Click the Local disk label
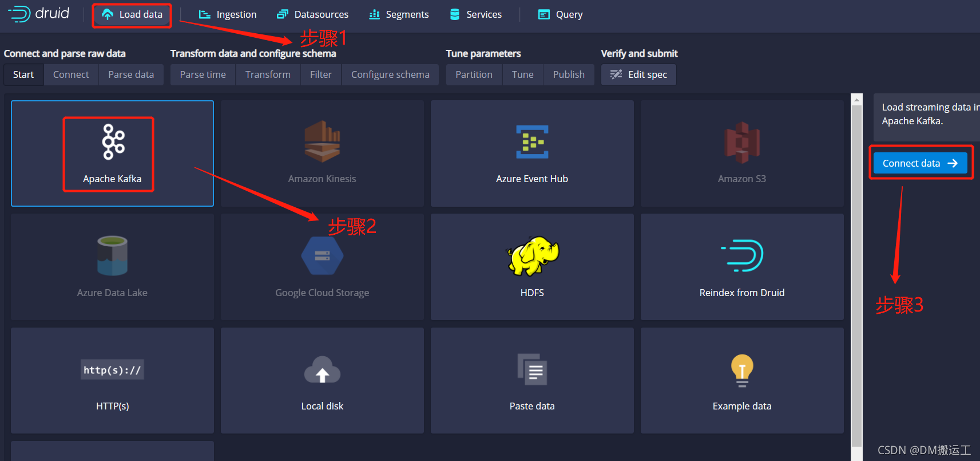The image size is (980, 461). coord(322,406)
